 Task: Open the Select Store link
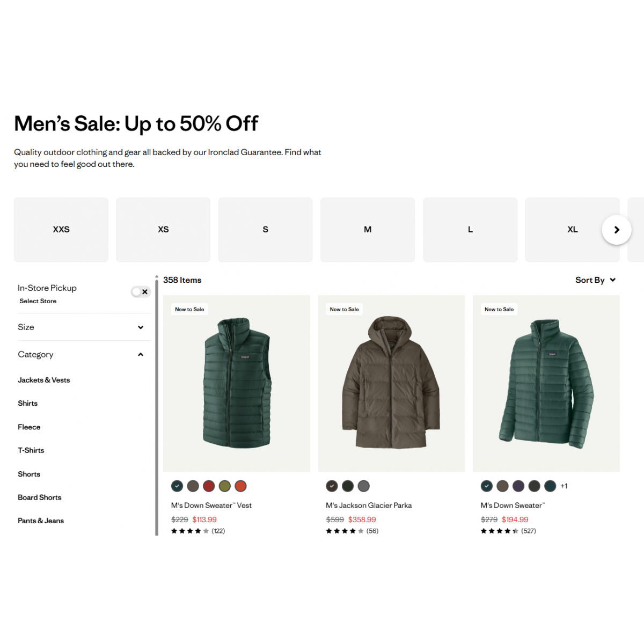point(38,301)
